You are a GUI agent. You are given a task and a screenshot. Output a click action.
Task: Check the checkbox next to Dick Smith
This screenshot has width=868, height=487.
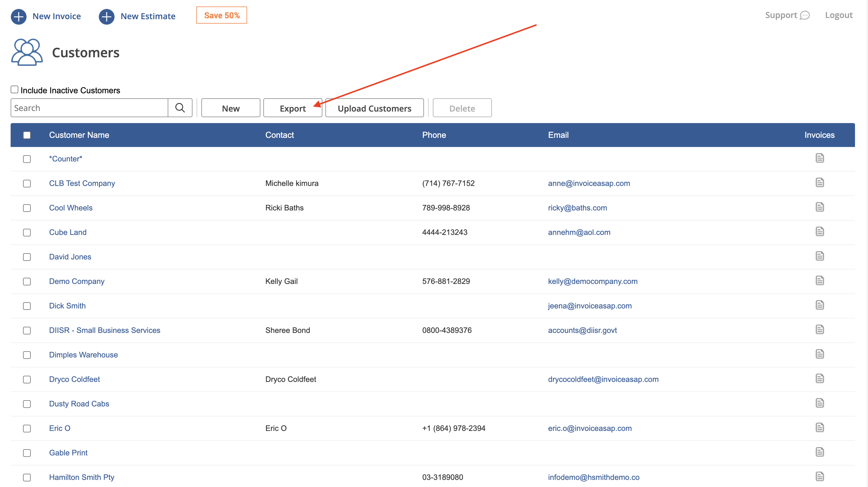point(27,306)
